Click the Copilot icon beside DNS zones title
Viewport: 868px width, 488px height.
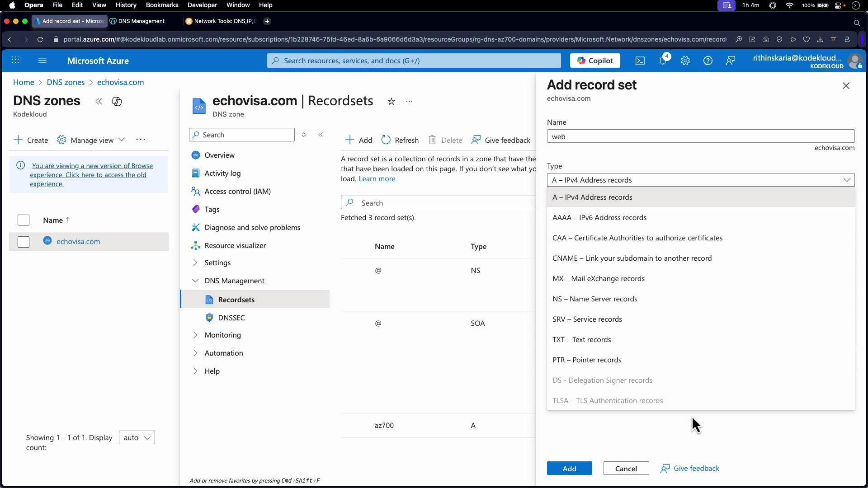[x=117, y=101]
